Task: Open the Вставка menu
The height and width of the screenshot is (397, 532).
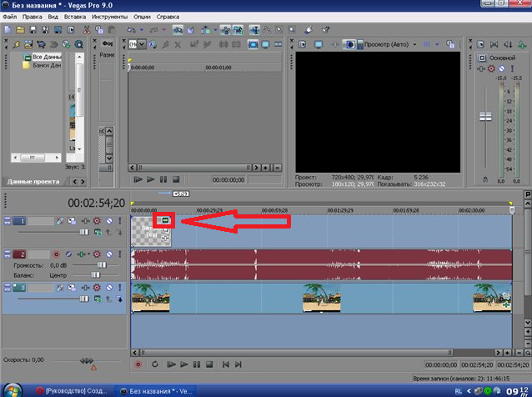Action: (75, 17)
